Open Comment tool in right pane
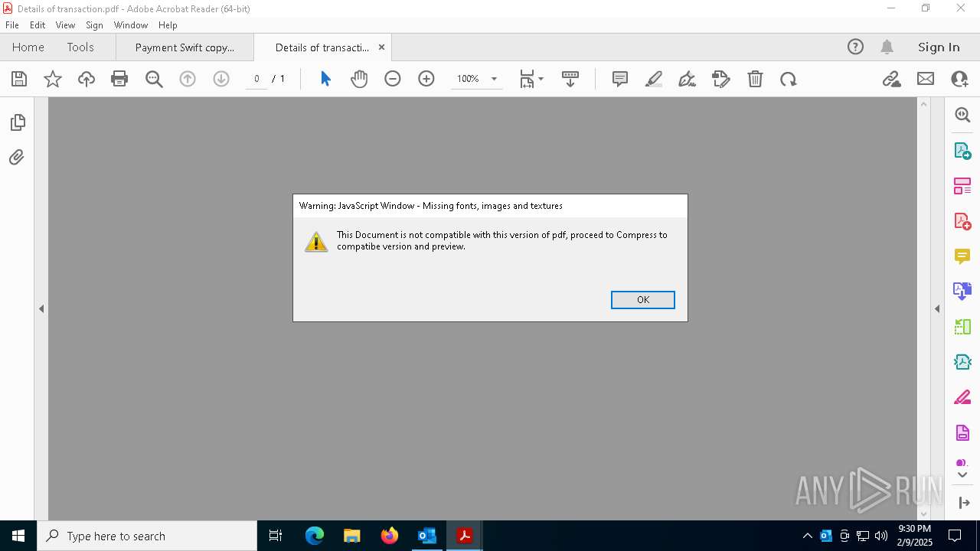Viewport: 980px width, 551px height. [x=962, y=256]
